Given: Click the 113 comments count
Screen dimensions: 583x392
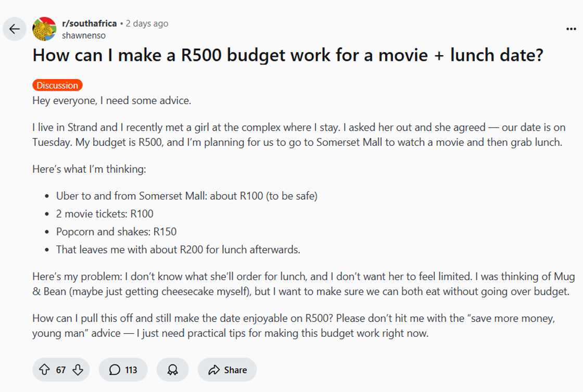Looking at the screenshot, I should tap(131, 370).
